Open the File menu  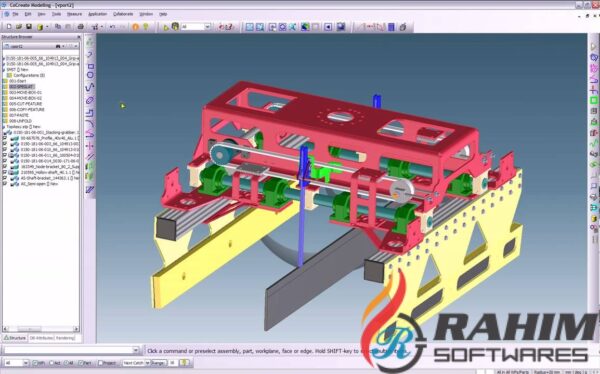(x=15, y=14)
